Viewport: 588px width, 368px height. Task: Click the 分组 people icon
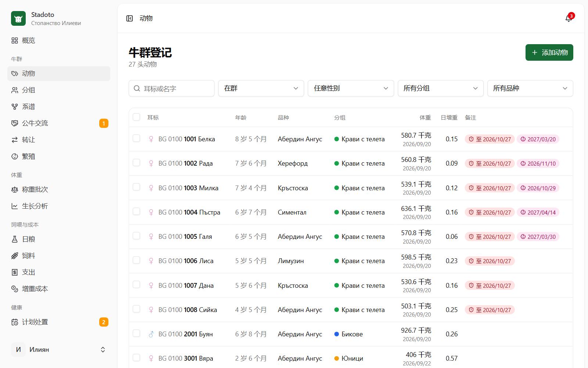pos(15,90)
